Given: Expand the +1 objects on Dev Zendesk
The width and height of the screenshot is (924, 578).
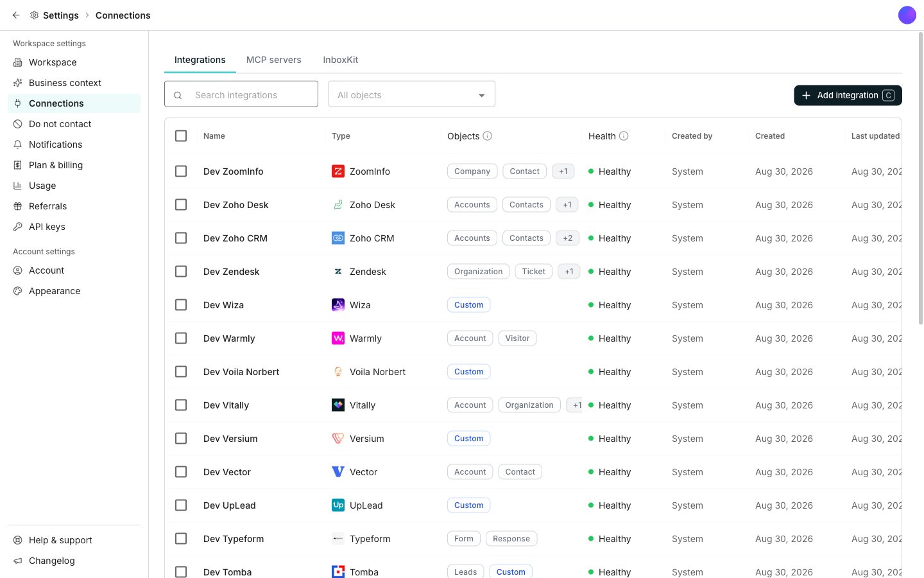Looking at the screenshot, I should 569,272.
